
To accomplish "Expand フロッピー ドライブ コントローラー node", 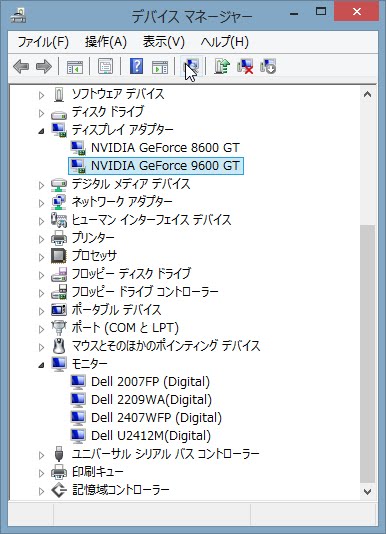I will (41, 293).
